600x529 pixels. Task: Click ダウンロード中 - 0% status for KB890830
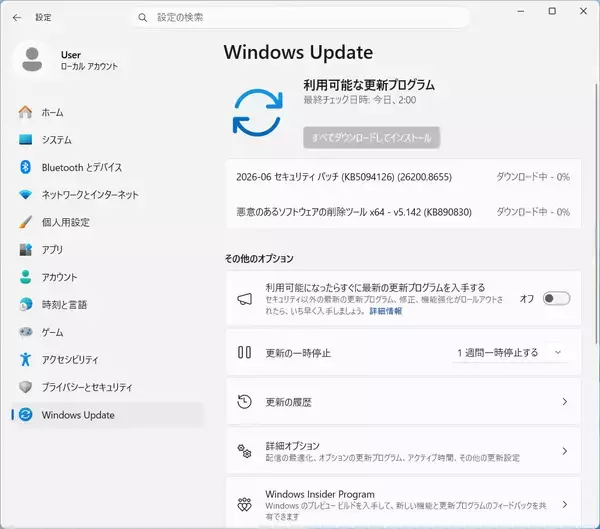click(533, 212)
